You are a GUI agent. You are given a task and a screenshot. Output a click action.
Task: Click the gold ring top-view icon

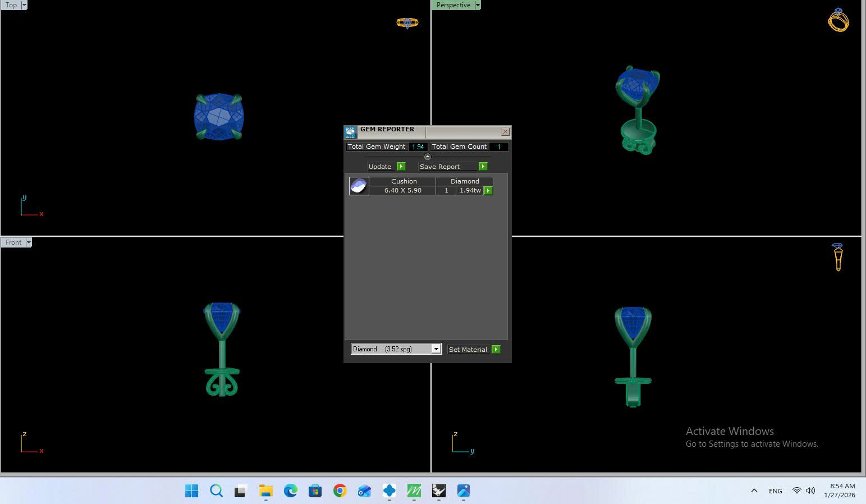(x=407, y=23)
